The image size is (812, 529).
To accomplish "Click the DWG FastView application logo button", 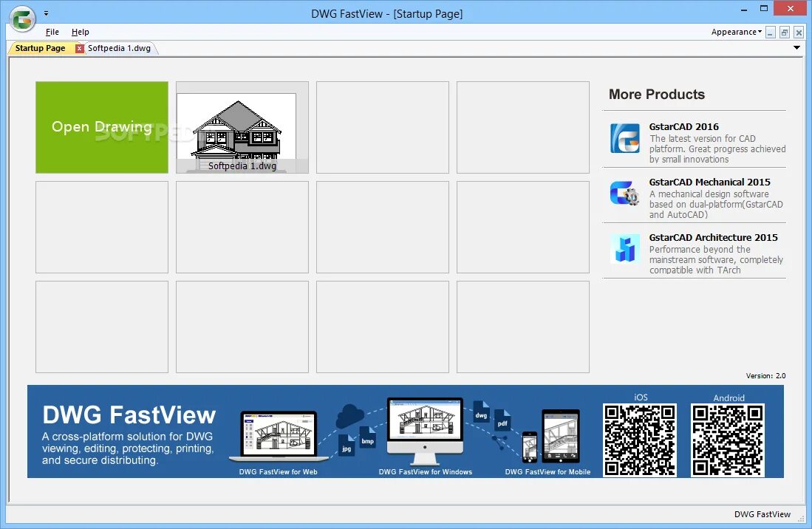I will 23,19.
